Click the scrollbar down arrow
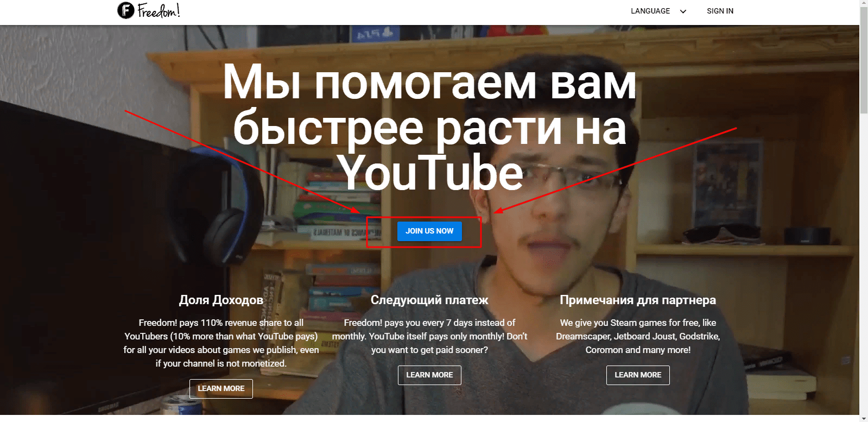This screenshot has width=868, height=422. pos(864,418)
